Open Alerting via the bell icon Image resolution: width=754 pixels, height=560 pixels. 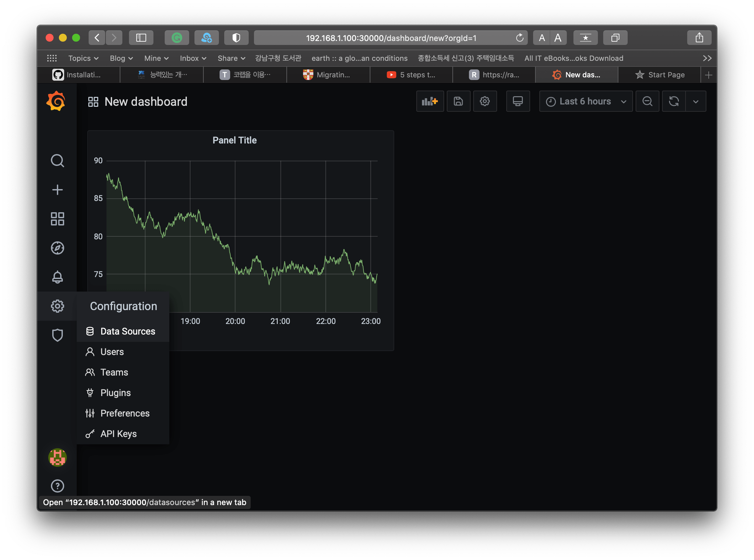pos(57,277)
